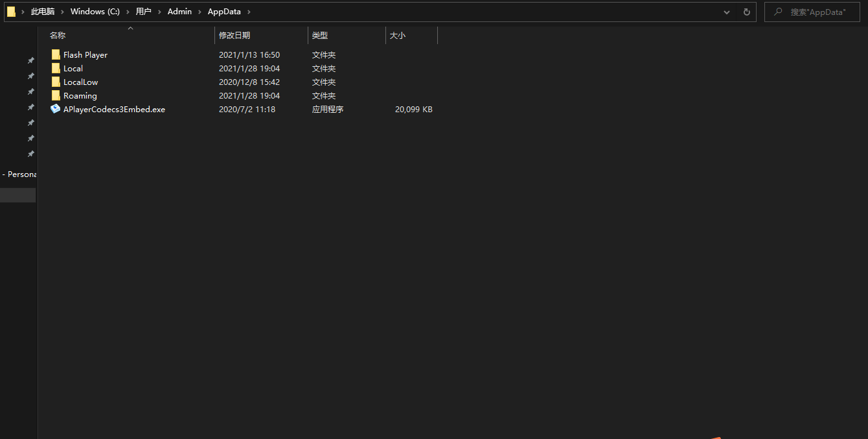Click the refresh icon next to the address bar

(746, 12)
